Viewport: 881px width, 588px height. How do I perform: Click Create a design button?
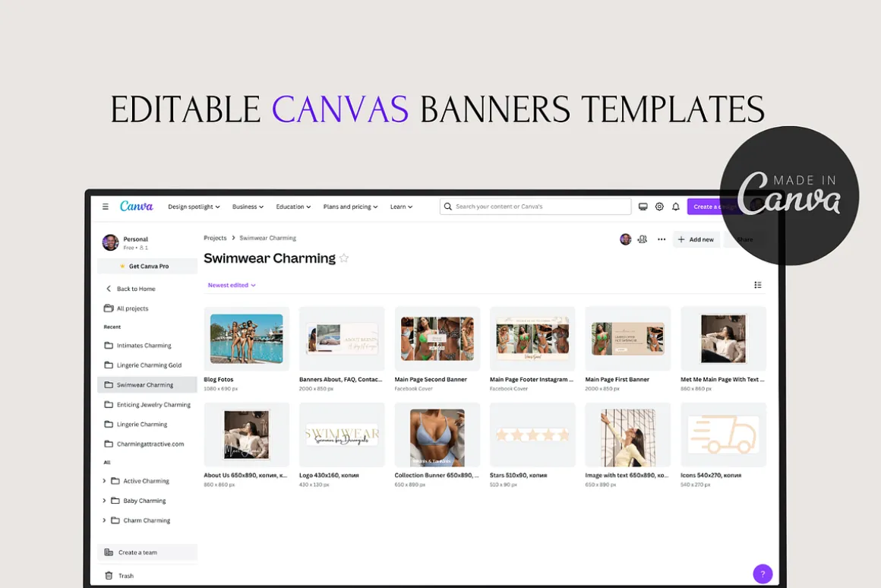(714, 207)
